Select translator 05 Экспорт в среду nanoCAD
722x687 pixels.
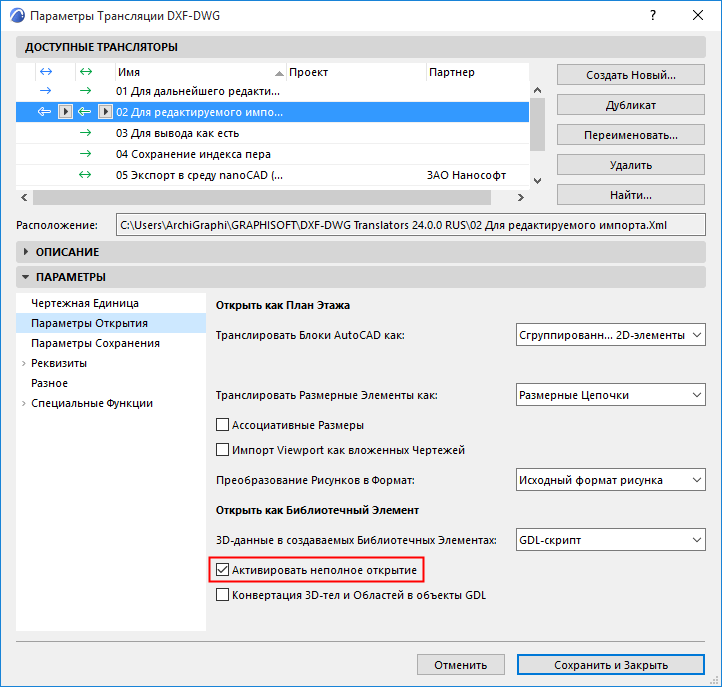pyautogui.click(x=272, y=175)
